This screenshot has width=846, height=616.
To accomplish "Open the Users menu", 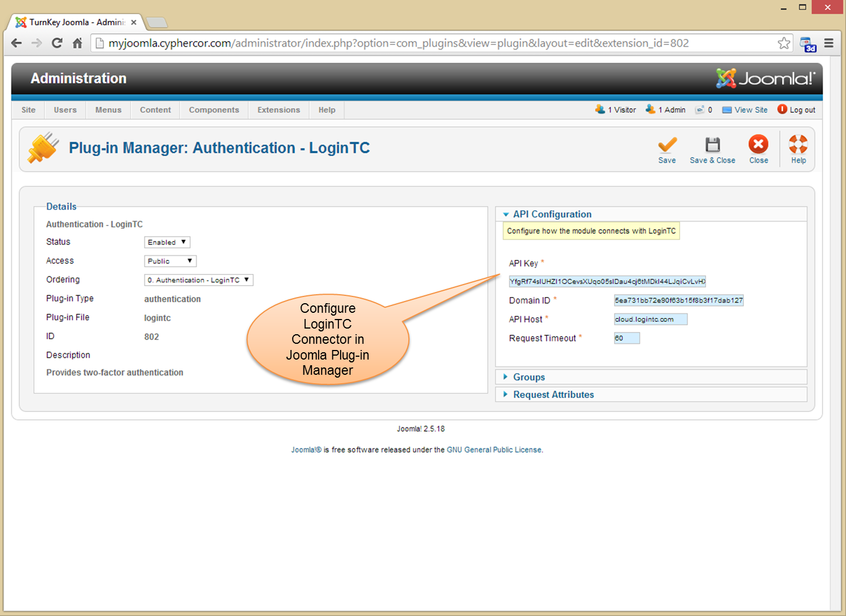I will [x=65, y=110].
